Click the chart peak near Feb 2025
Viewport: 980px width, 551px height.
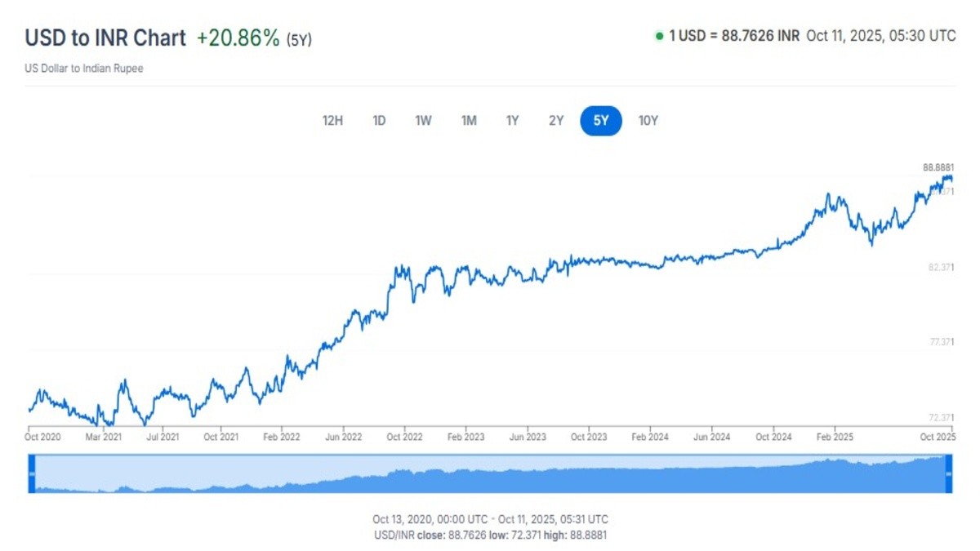click(830, 194)
